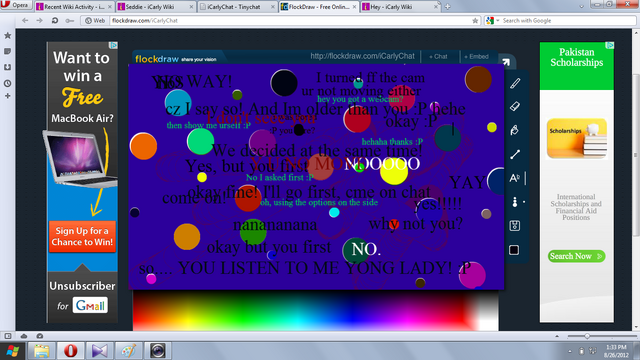Close the iCarlyChat - Tinychat tab

coord(273,7)
